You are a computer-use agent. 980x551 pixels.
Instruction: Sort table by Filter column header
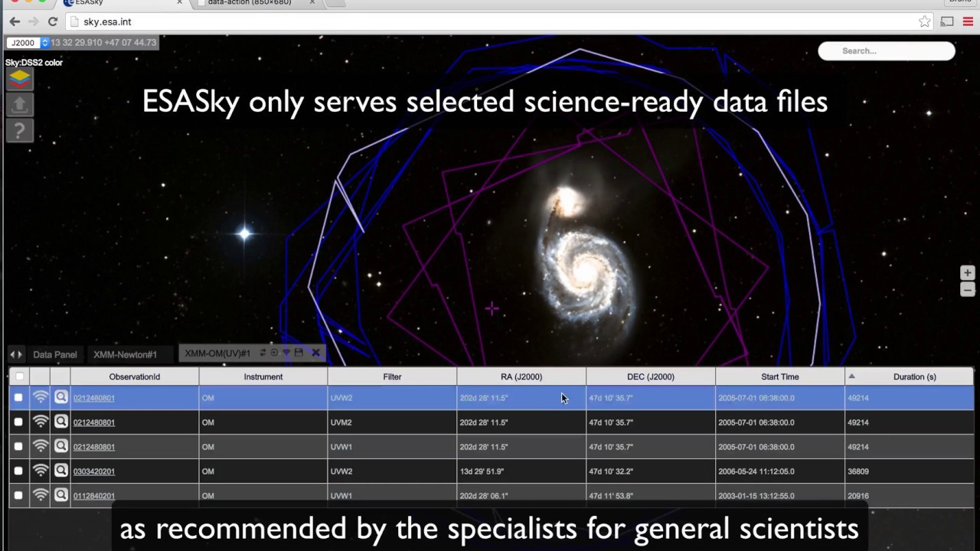tap(392, 377)
